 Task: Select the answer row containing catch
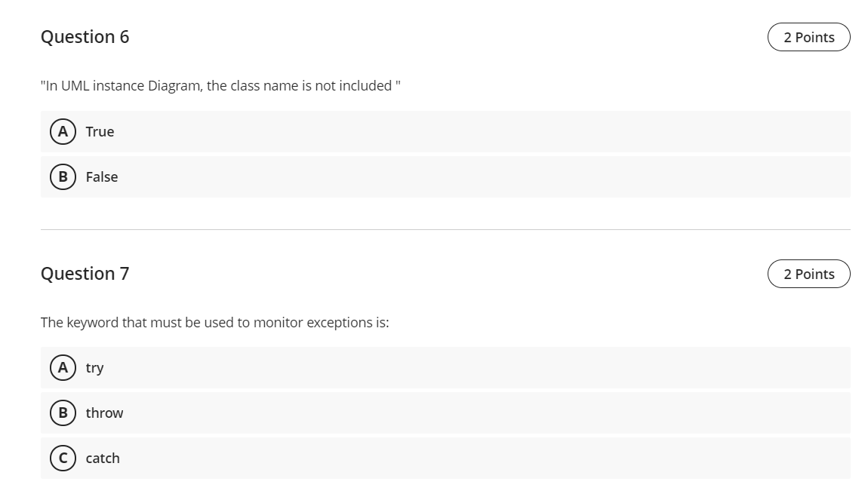(445, 458)
